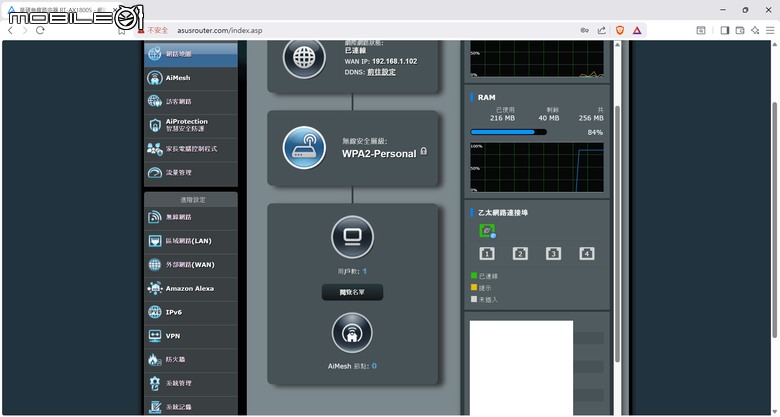Go forward with browser forward arrow

[25, 30]
